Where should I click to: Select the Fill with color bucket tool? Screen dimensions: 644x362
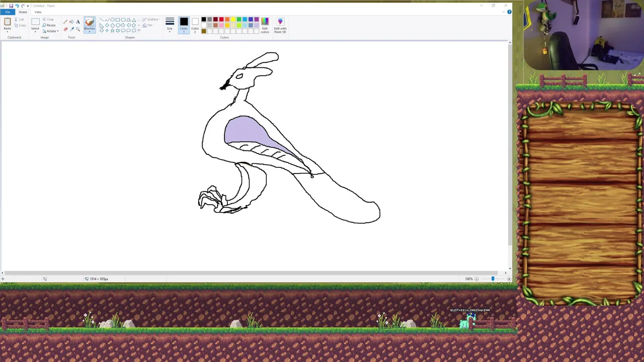coord(71,22)
